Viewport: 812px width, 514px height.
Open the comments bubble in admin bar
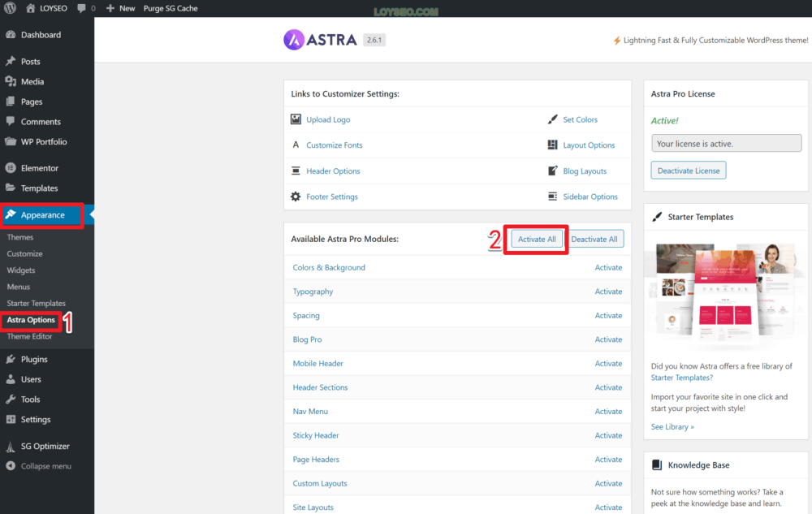tap(81, 8)
